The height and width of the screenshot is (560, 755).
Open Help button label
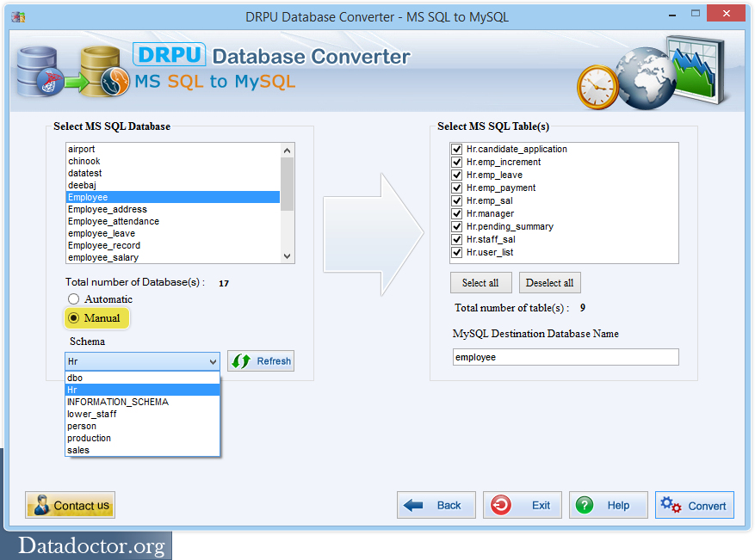click(618, 506)
